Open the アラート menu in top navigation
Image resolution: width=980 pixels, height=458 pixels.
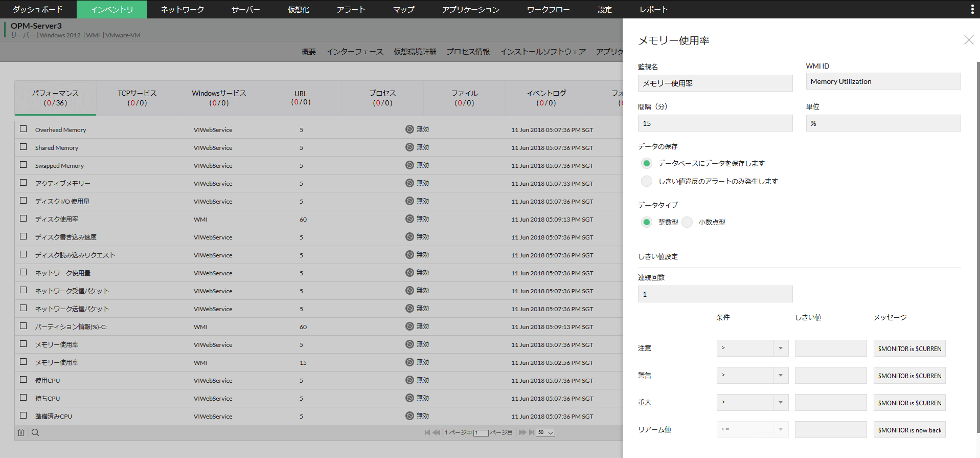pyautogui.click(x=351, y=9)
